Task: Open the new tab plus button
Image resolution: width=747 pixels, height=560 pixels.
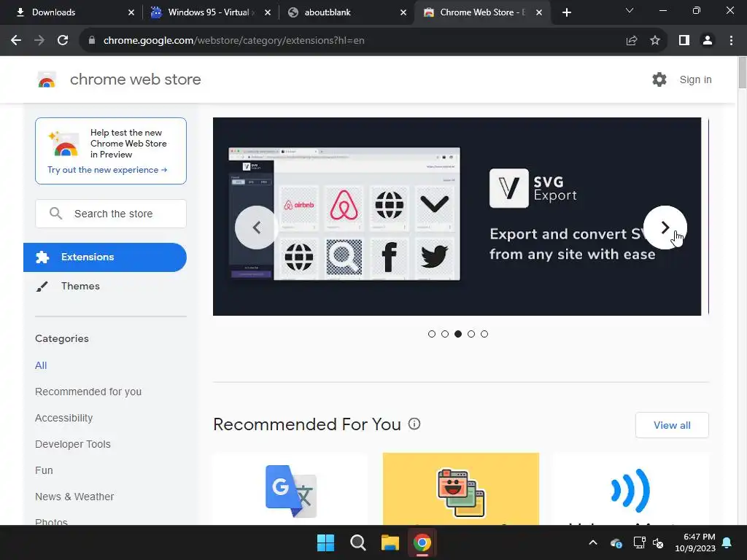Action: [x=566, y=12]
